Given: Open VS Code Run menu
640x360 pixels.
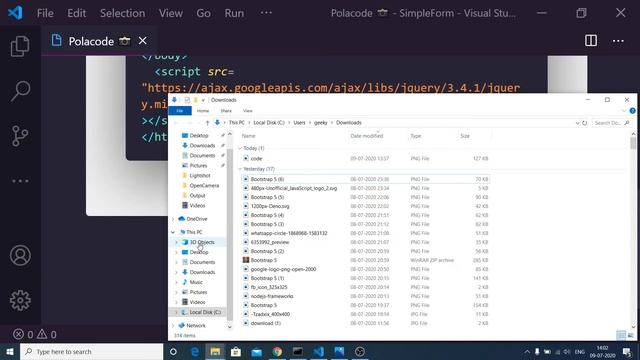Looking at the screenshot, I should click(x=234, y=13).
